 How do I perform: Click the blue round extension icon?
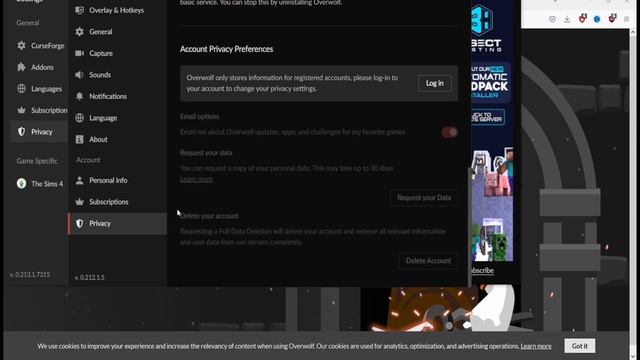coord(597,19)
